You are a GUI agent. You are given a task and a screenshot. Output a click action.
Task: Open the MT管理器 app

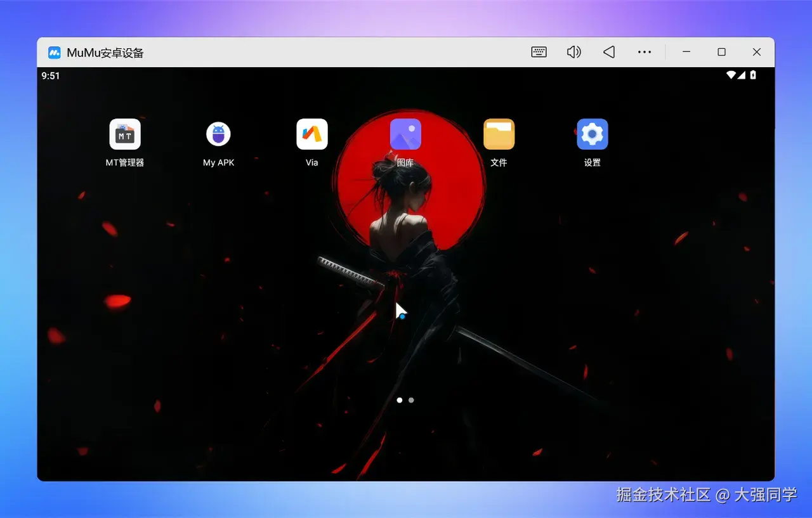(x=125, y=134)
